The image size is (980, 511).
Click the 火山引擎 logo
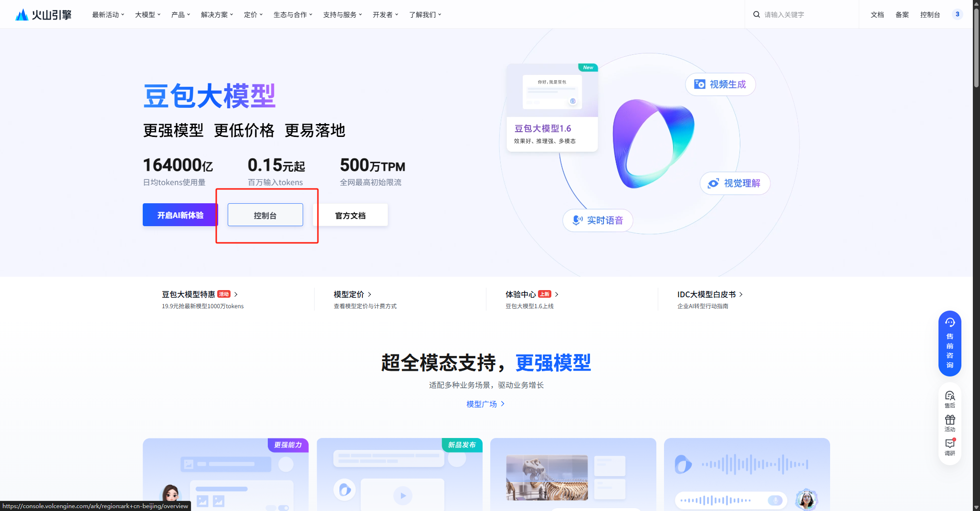[43, 15]
